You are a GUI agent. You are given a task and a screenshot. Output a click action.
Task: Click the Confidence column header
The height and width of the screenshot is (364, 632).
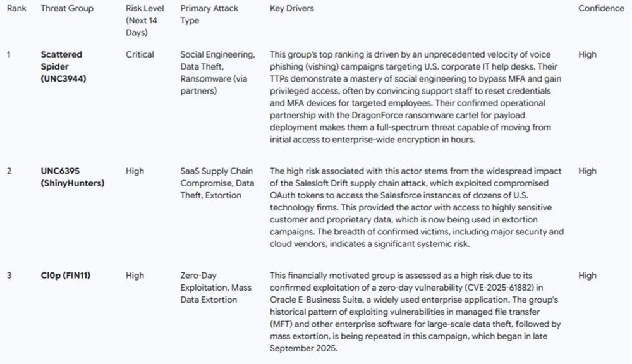600,9
